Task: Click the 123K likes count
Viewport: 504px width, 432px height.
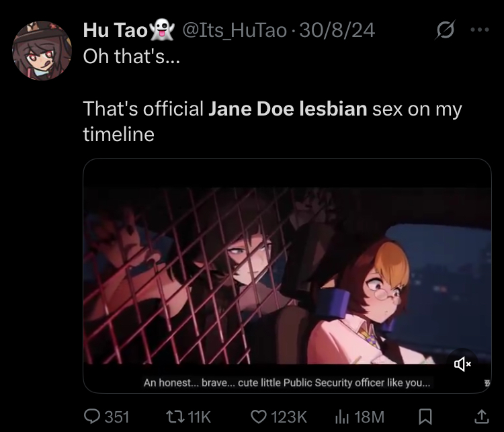Action: point(289,417)
